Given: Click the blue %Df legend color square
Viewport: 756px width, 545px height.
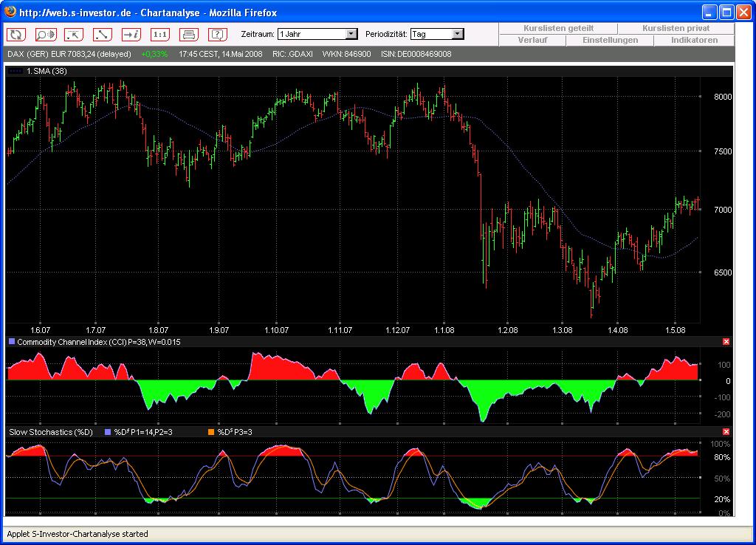Looking at the screenshot, I should [x=108, y=432].
